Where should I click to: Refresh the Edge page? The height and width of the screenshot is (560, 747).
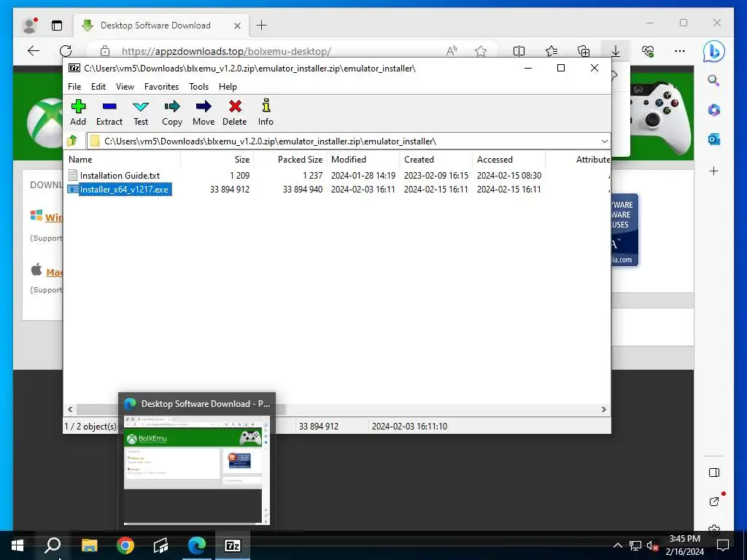pos(66,51)
